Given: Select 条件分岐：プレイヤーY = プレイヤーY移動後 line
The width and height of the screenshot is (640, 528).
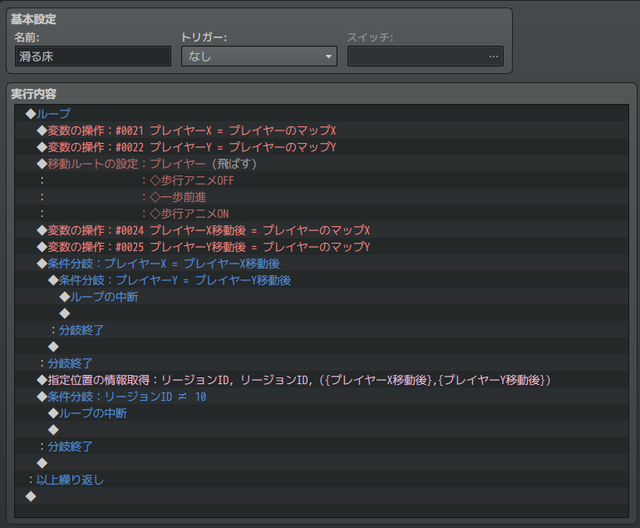Looking at the screenshot, I should click(321, 280).
